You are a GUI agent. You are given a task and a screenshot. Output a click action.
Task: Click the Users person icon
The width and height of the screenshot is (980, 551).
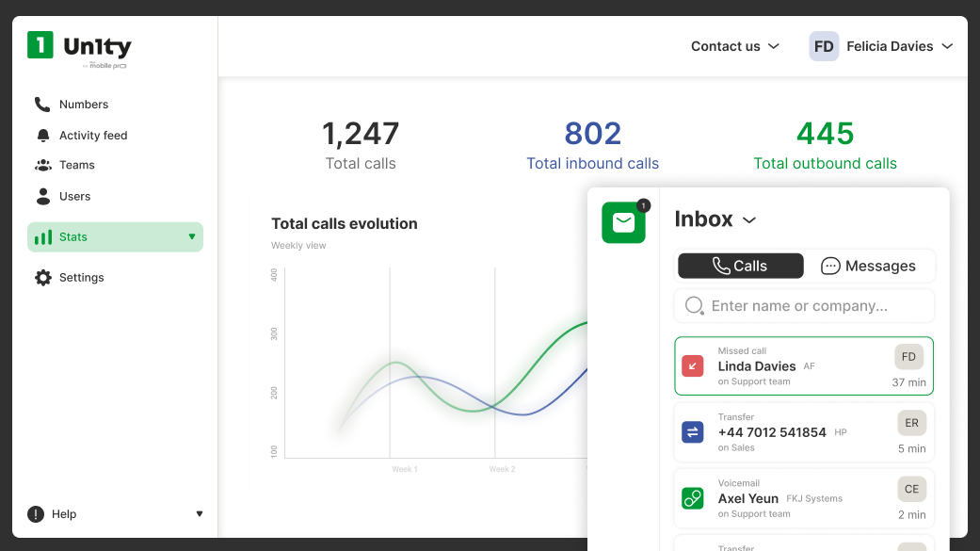(x=43, y=197)
